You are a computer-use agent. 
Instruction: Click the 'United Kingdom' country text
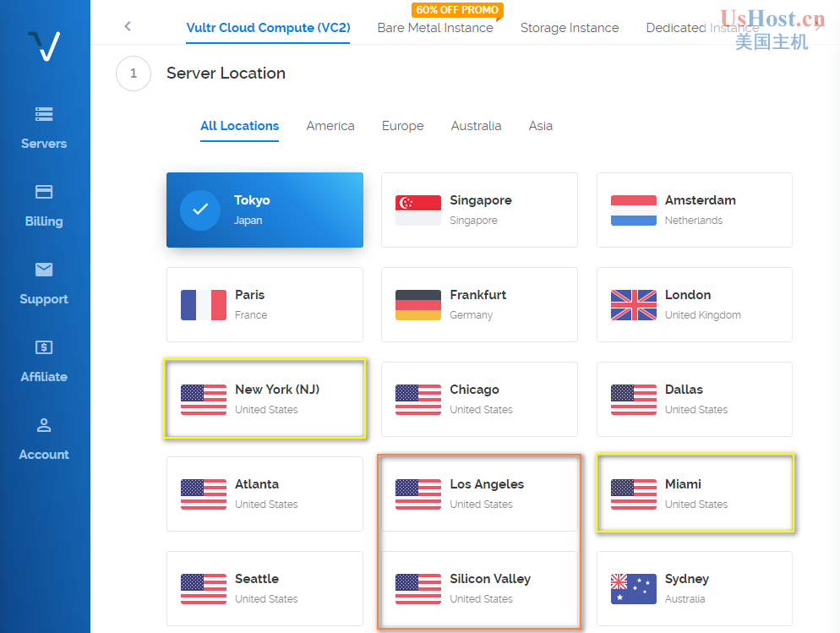[703, 315]
